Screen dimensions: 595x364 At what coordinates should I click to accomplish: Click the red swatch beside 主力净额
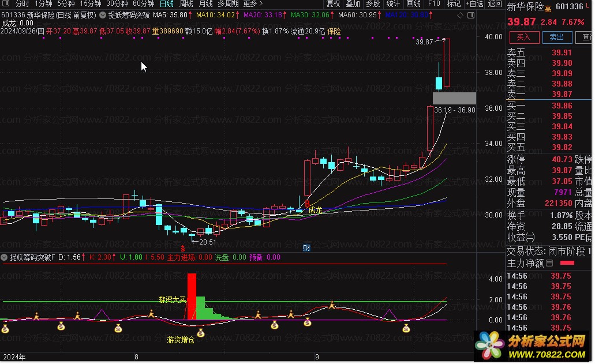[x=567, y=263]
